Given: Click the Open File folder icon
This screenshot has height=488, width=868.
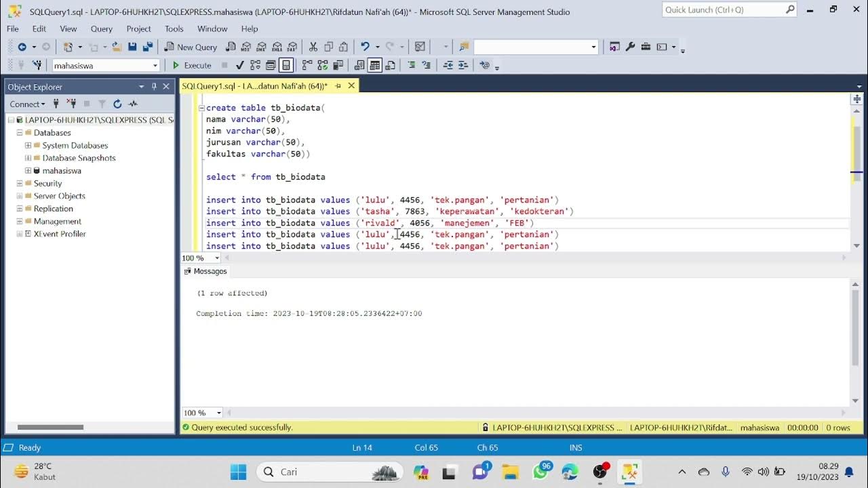Looking at the screenshot, I should click(x=117, y=47).
